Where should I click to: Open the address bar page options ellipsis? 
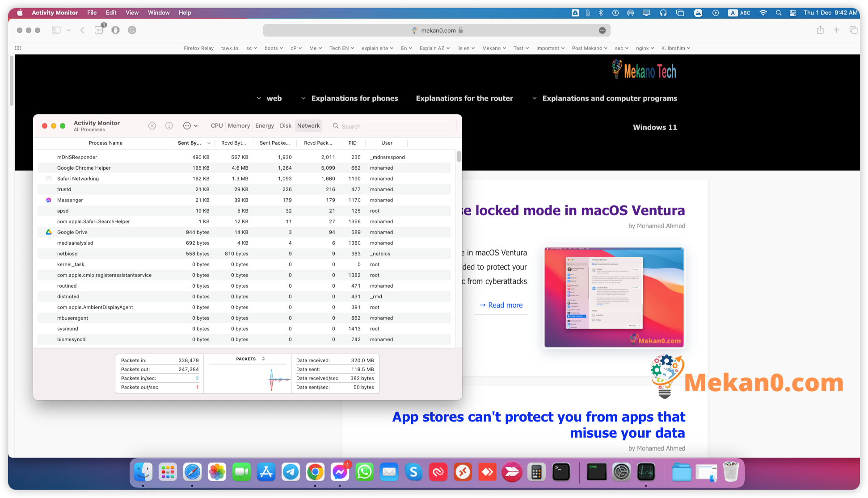(x=602, y=30)
